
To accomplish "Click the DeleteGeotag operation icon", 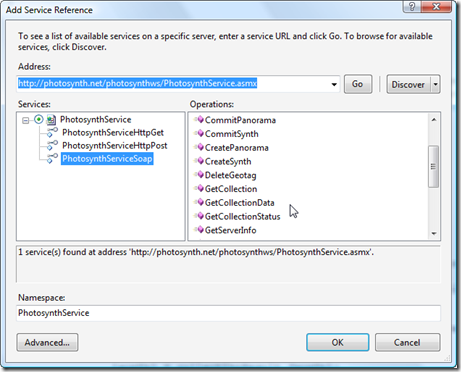I will pyautogui.click(x=200, y=175).
